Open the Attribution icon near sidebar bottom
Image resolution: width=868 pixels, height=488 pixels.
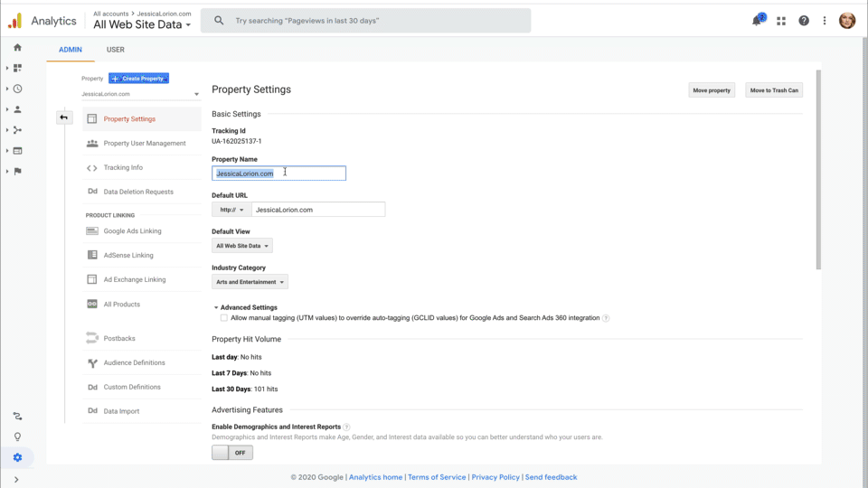point(18,416)
